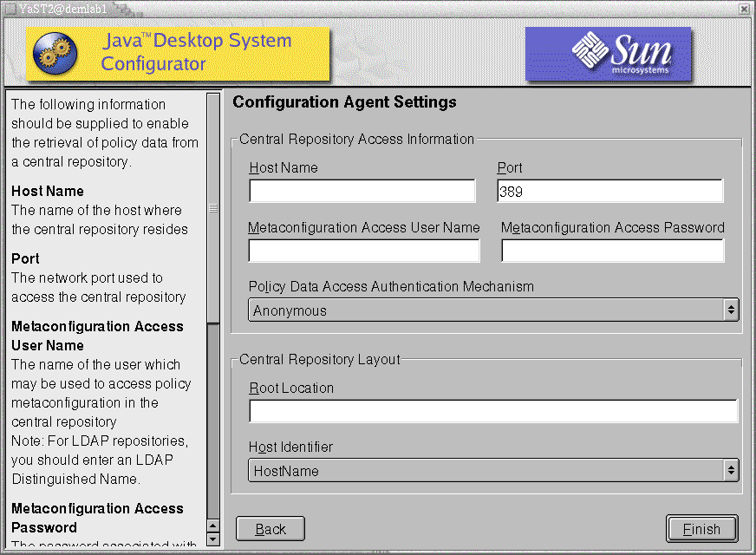The width and height of the screenshot is (756, 555).
Task: Click the 'Metaconfiguration Access User Name' help heading
Action: (x=97, y=336)
